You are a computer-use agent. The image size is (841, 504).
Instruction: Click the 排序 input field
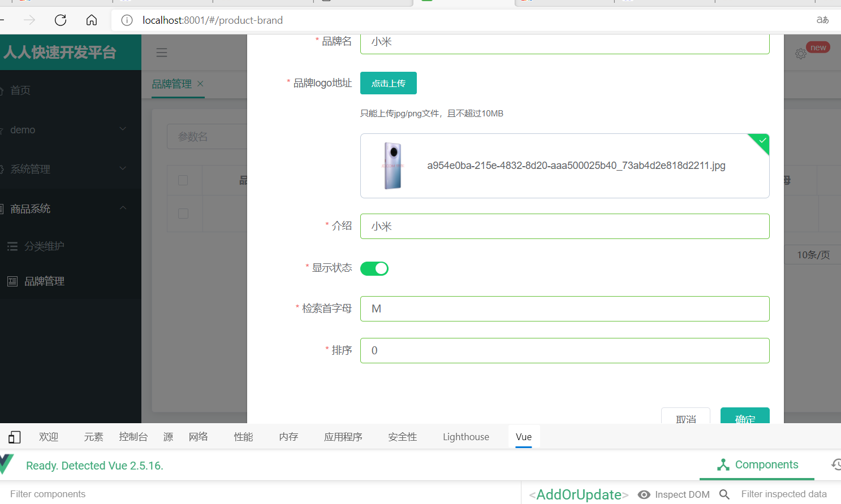565,350
